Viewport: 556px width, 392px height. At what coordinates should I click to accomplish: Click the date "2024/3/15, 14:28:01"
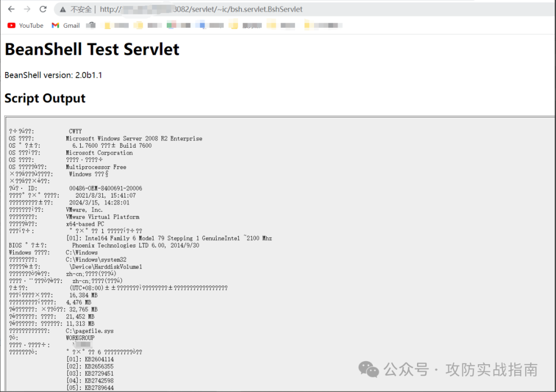pyautogui.click(x=99, y=203)
